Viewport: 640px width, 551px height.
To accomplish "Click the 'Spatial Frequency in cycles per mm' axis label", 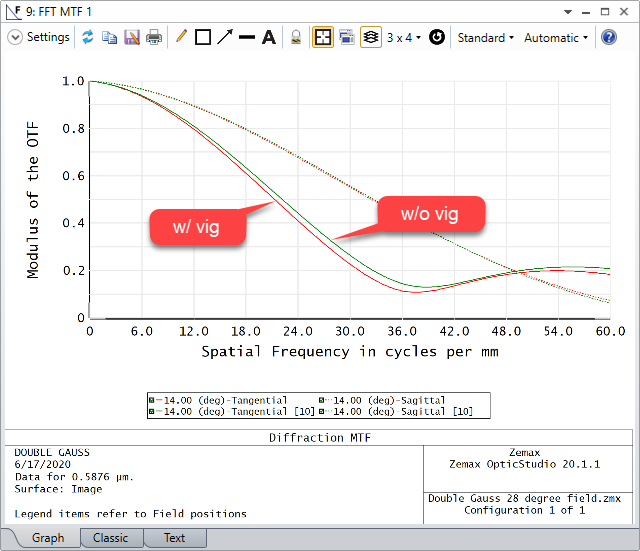I will tap(350, 351).
